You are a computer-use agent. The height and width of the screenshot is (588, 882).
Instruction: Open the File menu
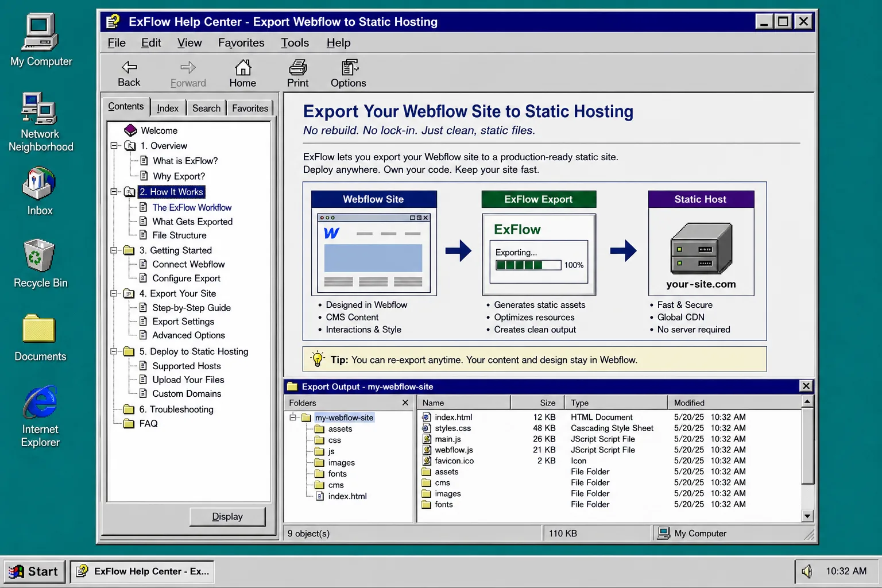click(117, 42)
